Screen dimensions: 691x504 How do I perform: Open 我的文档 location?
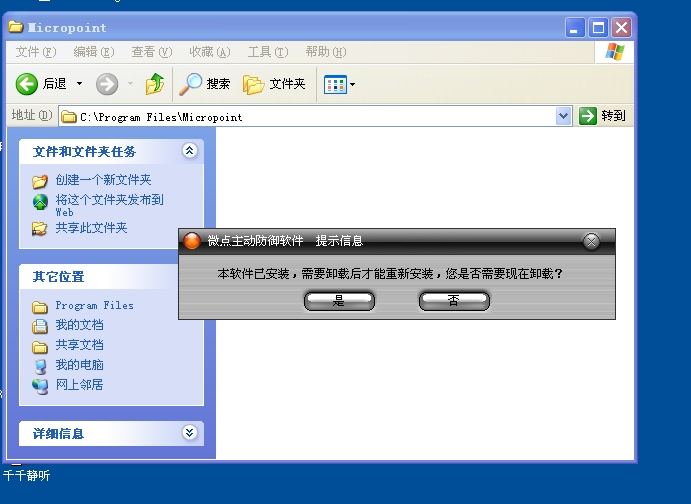pos(79,325)
